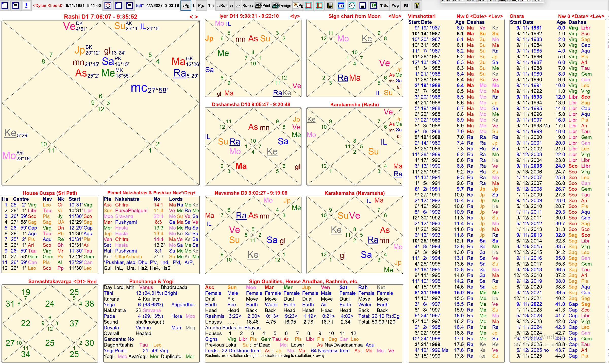609x364 pixels.
Task: Open Design with the cyan printer icon
Action: pos(282,5)
